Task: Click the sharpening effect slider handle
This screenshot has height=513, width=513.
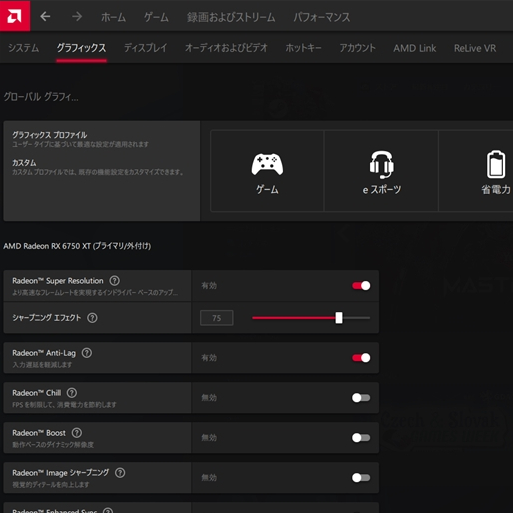Action: click(339, 318)
